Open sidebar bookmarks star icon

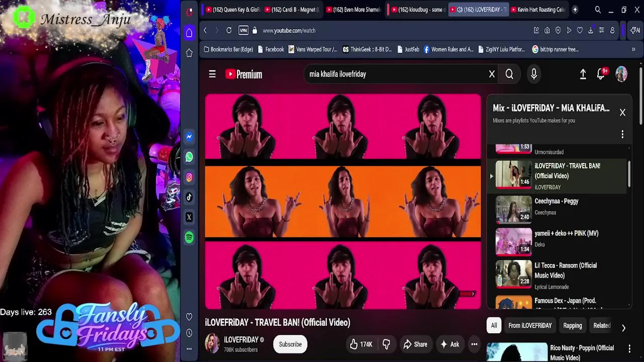point(189,53)
